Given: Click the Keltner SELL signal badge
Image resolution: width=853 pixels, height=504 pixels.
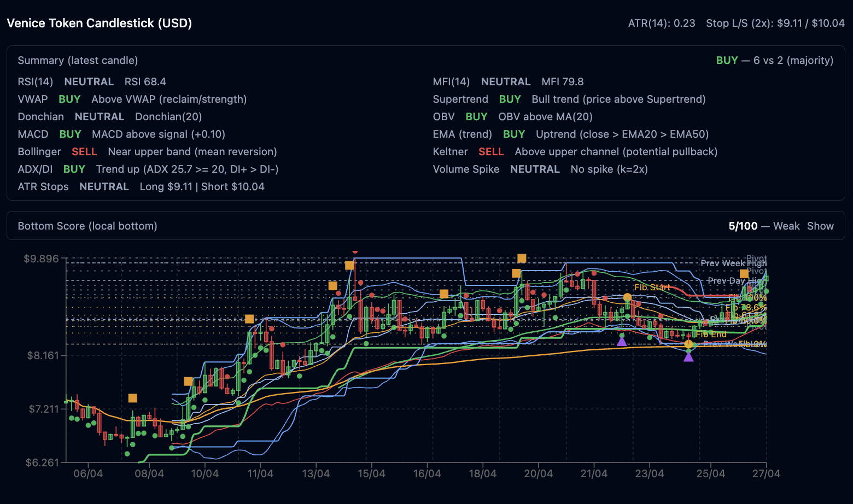Looking at the screenshot, I should coord(490,151).
